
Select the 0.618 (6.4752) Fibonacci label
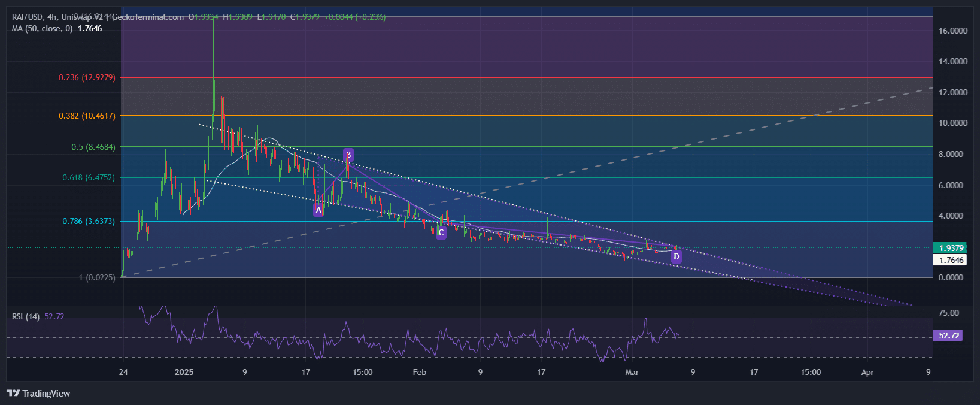point(89,177)
